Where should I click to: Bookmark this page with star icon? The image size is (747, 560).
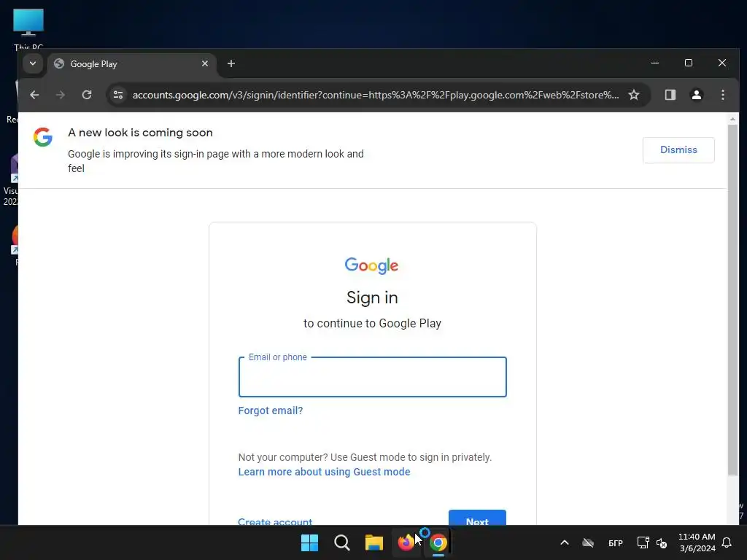[x=634, y=95]
